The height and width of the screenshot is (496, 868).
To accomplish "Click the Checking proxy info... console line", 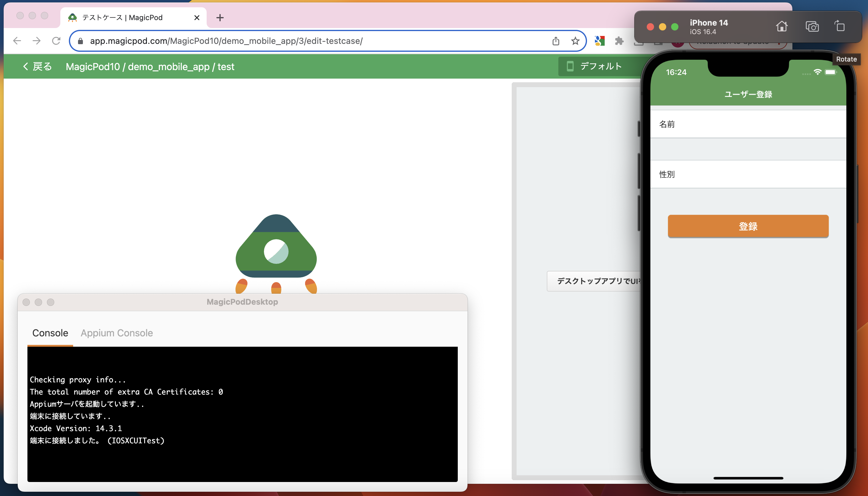I will (x=78, y=380).
